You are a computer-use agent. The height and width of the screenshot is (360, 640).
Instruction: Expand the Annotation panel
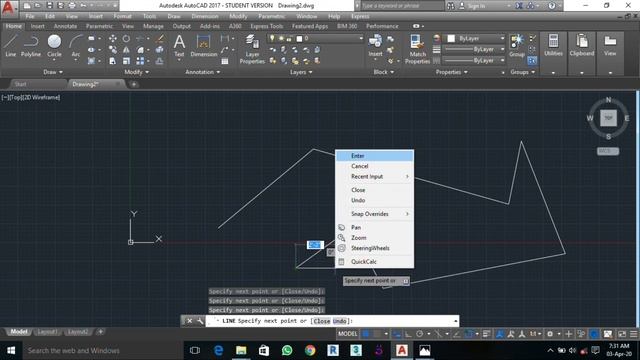(202, 72)
